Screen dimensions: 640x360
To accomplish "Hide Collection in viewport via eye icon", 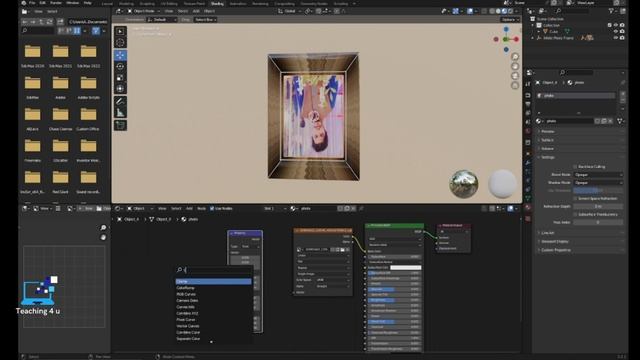I will tap(616, 25).
